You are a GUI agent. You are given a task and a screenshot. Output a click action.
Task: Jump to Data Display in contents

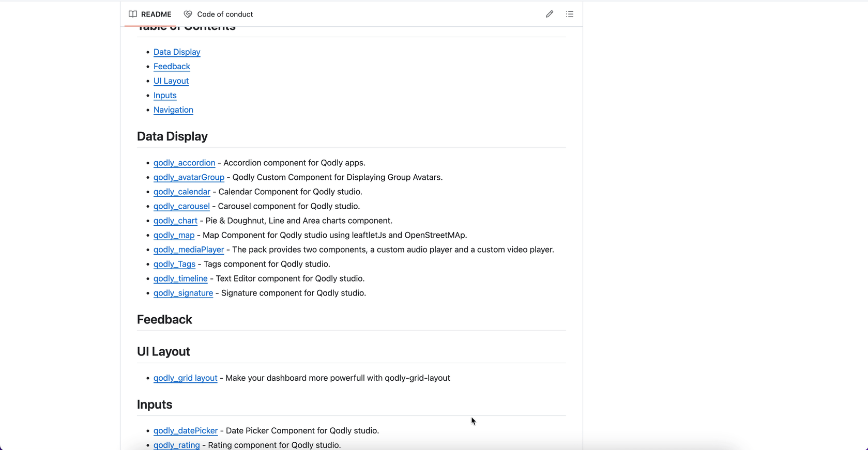pyautogui.click(x=177, y=52)
